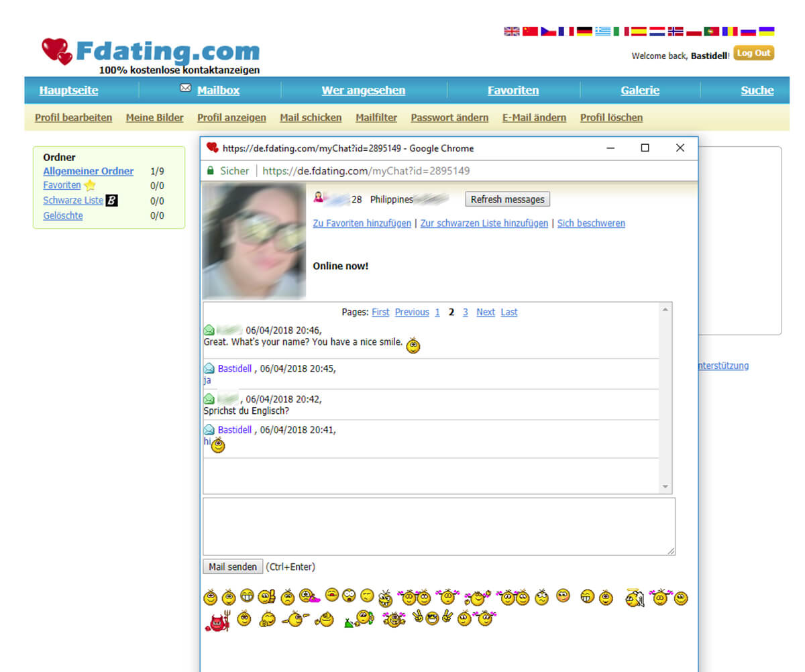The image size is (805, 672).
Task: Switch language with the Spanish flag
Action: (639, 32)
